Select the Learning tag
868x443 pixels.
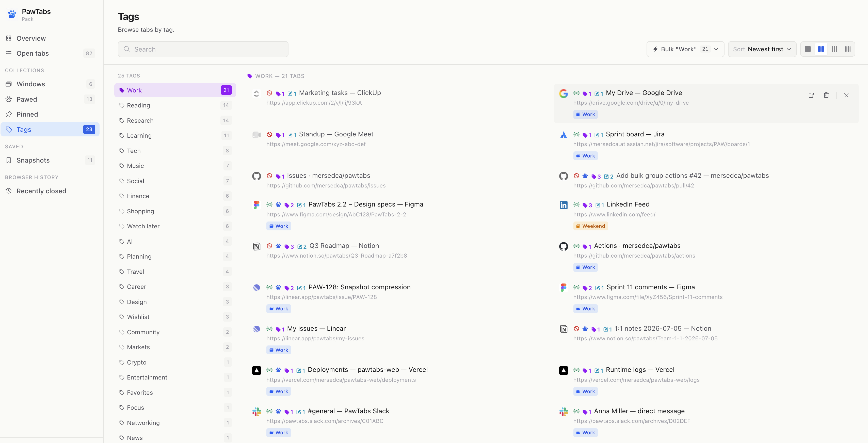tap(175, 136)
